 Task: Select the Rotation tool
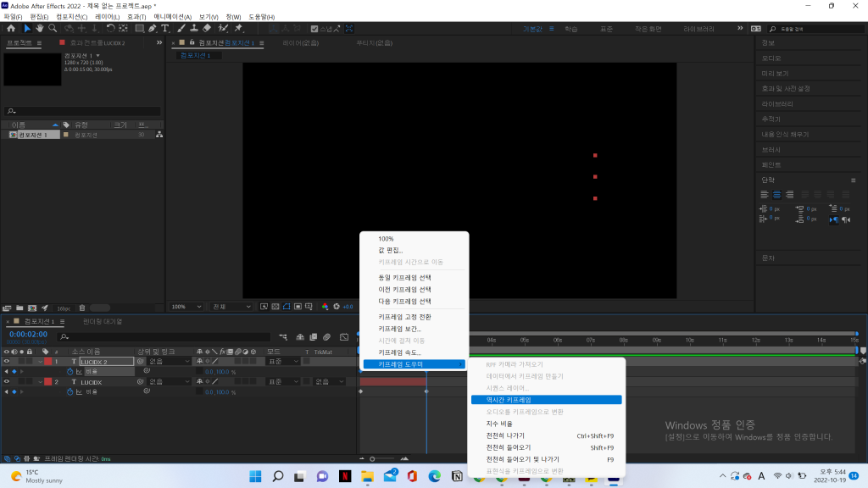tap(111, 28)
